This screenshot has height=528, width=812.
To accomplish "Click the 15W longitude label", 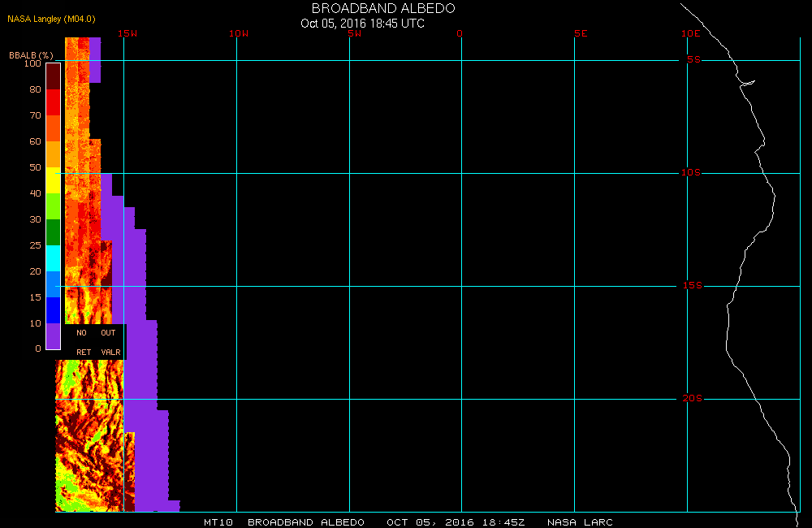I will click(x=127, y=33).
